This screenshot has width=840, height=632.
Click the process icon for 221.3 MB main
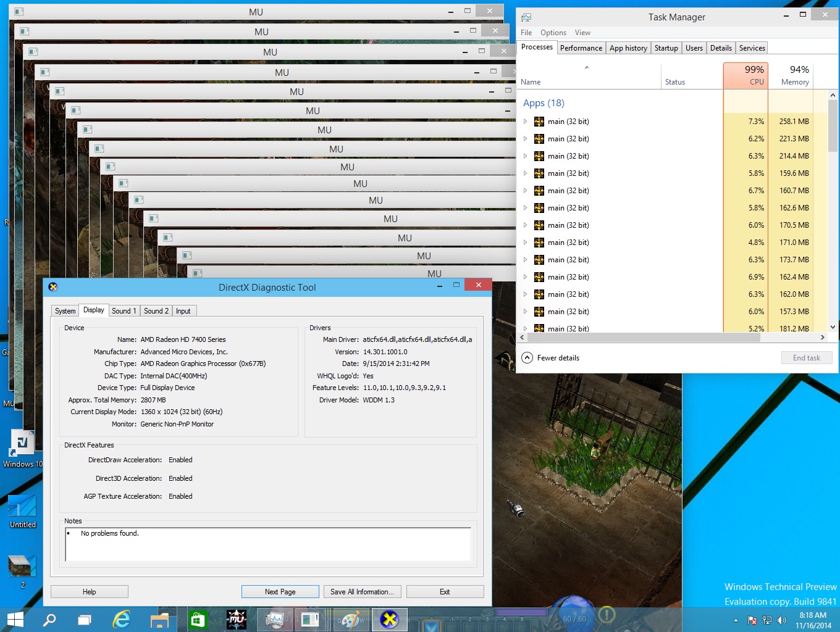point(539,139)
